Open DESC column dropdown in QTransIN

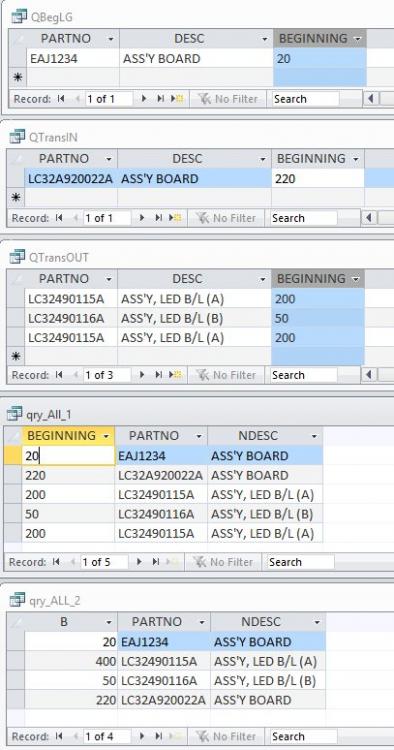pyautogui.click(x=263, y=159)
